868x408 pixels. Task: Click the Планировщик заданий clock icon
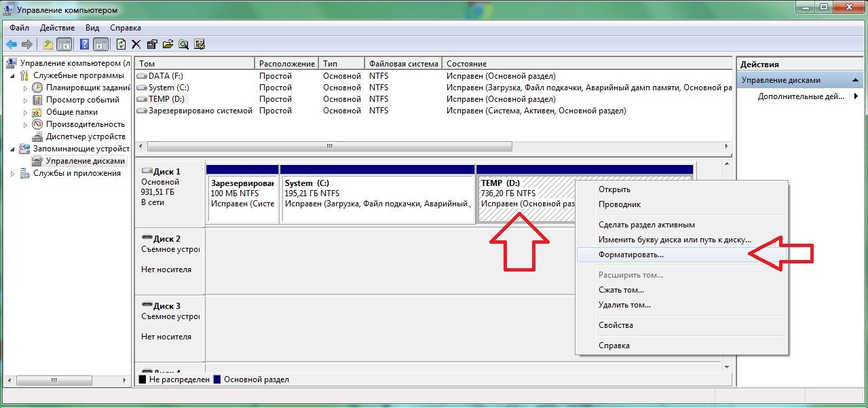pos(37,88)
